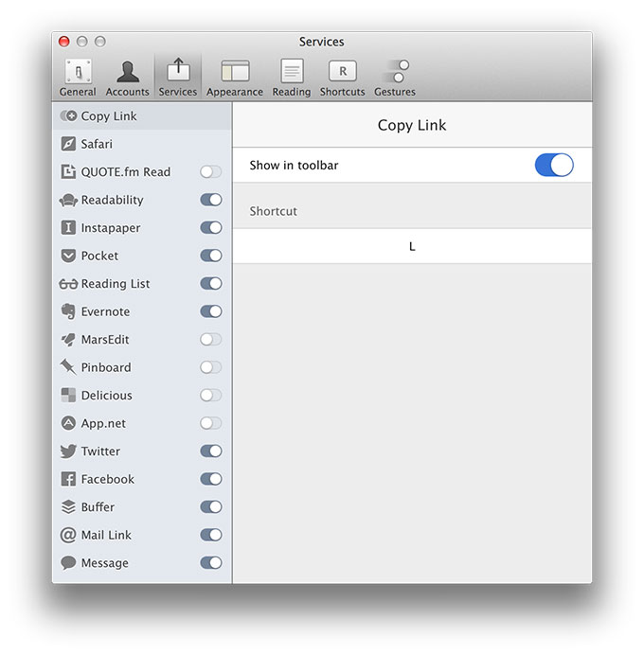Select the Safari list label
The image size is (644, 655).
click(97, 144)
